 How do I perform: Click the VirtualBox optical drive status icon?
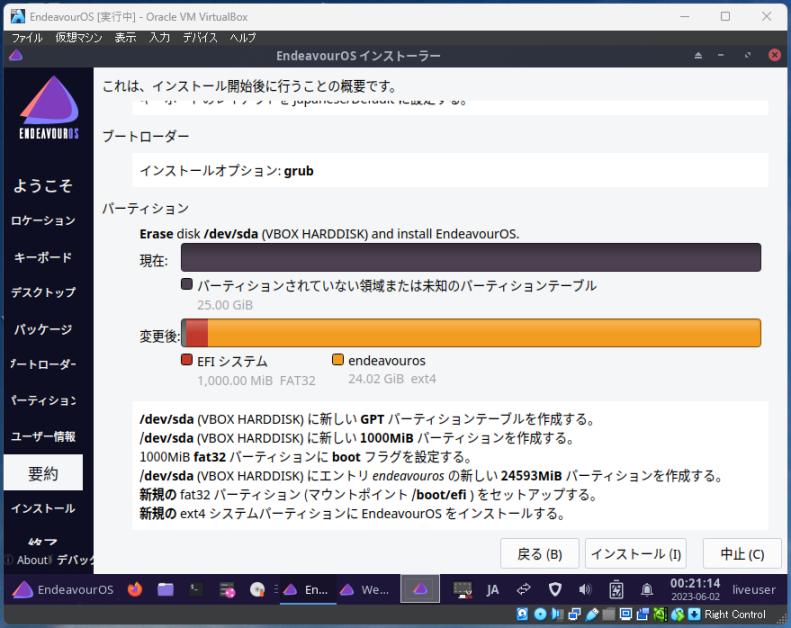(x=540, y=614)
